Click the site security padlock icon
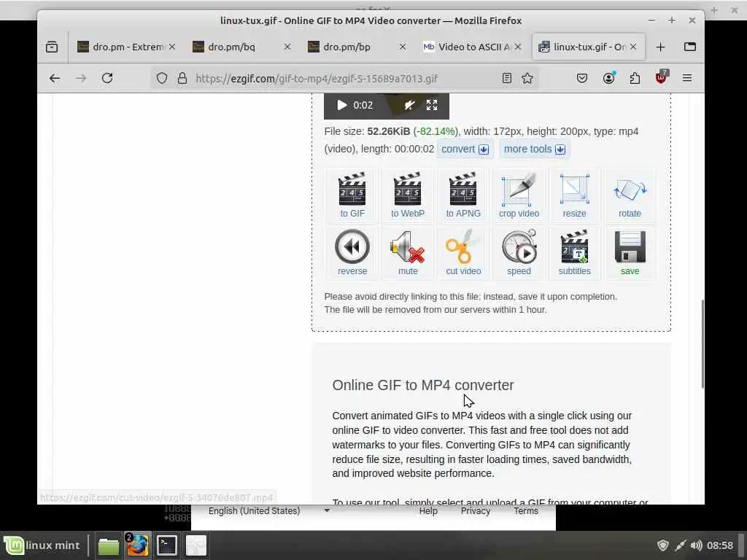Viewport: 747px width, 560px height. click(x=182, y=78)
